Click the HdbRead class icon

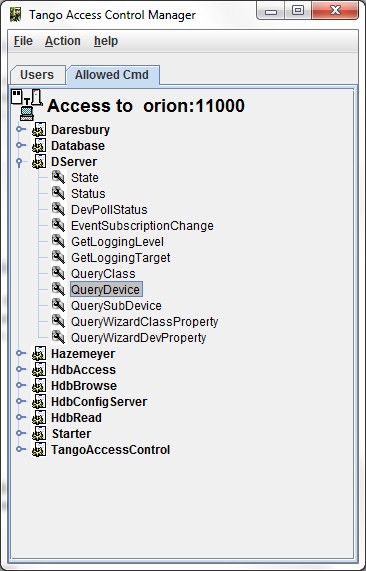point(39,418)
